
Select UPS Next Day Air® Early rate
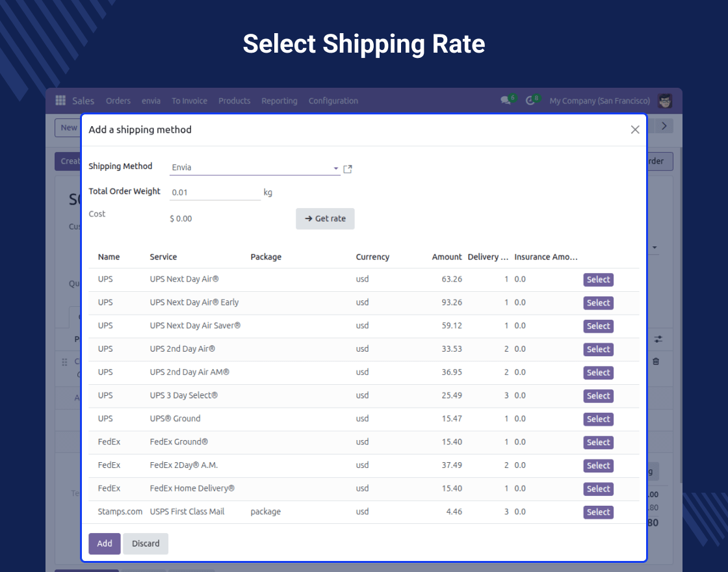(598, 303)
